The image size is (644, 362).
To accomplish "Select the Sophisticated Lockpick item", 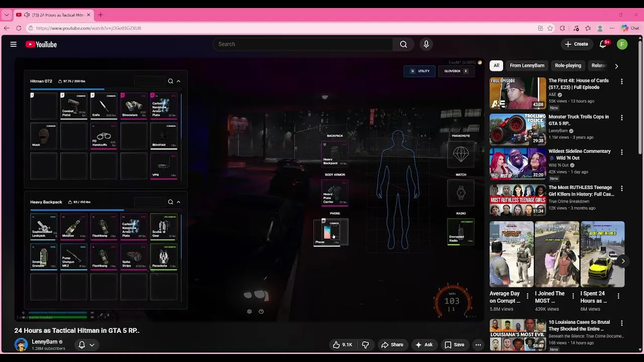I will [44, 227].
